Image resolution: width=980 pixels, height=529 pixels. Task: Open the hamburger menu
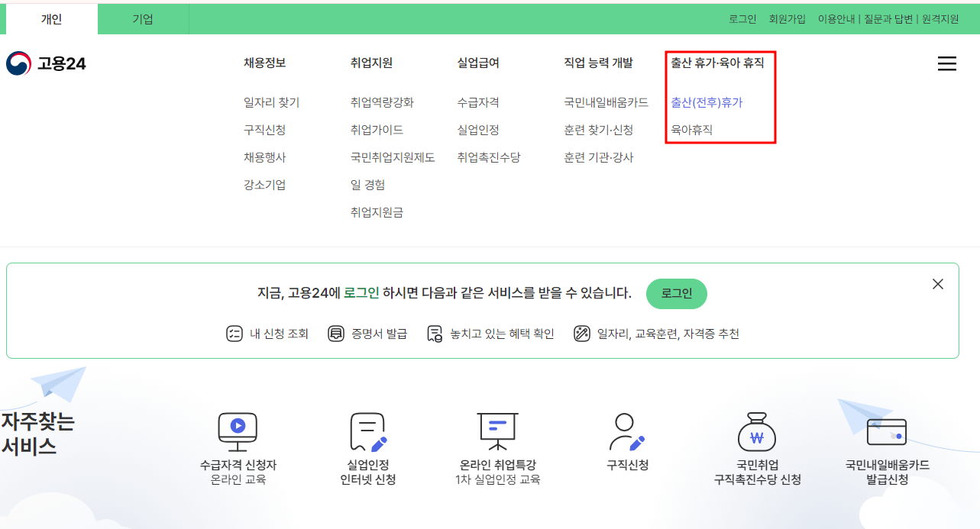947,64
